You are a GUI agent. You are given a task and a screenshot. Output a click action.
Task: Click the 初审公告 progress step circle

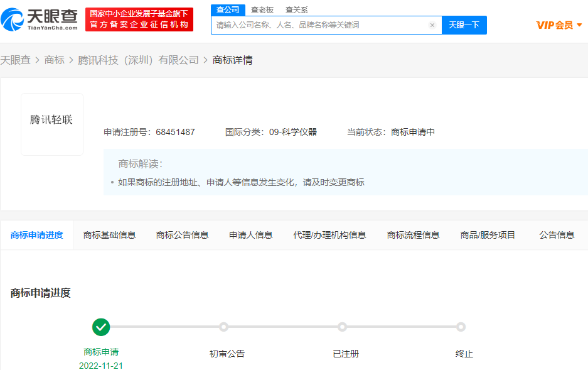click(223, 327)
